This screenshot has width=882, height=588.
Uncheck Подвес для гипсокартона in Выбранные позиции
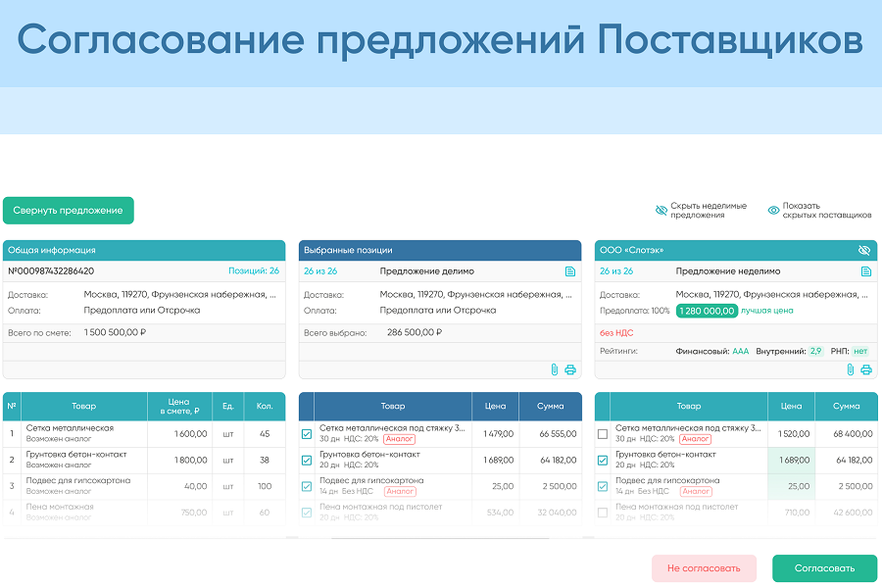[307, 486]
